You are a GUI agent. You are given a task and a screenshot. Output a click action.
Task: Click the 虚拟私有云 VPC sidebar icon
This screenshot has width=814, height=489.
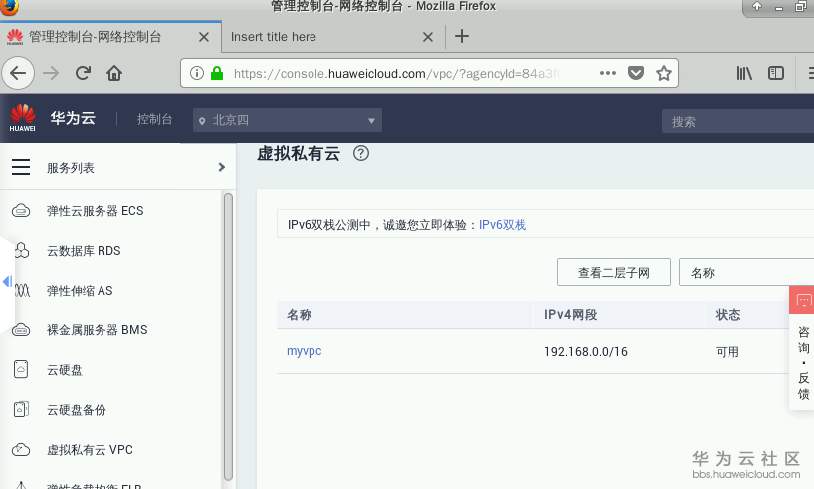[21, 450]
